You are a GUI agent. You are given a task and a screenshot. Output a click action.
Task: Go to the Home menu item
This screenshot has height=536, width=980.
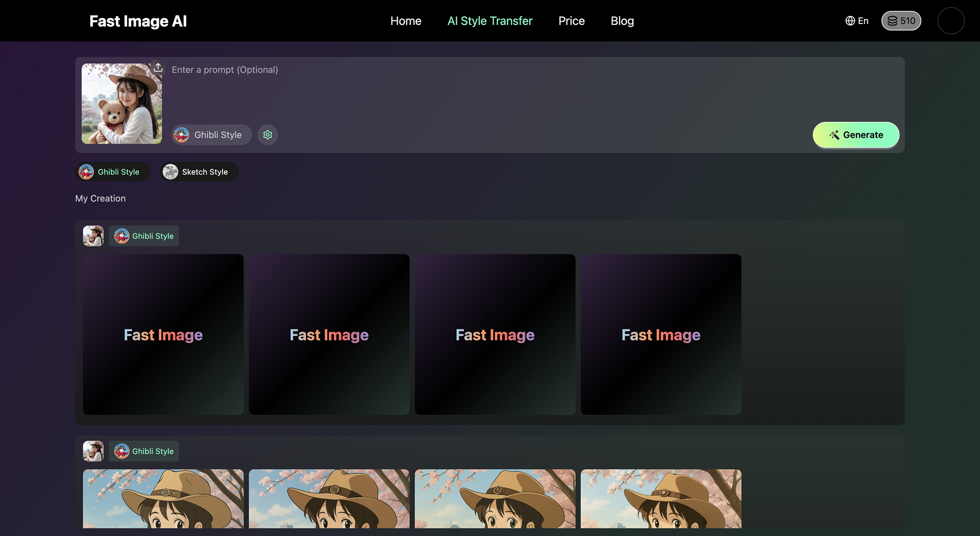pos(406,21)
